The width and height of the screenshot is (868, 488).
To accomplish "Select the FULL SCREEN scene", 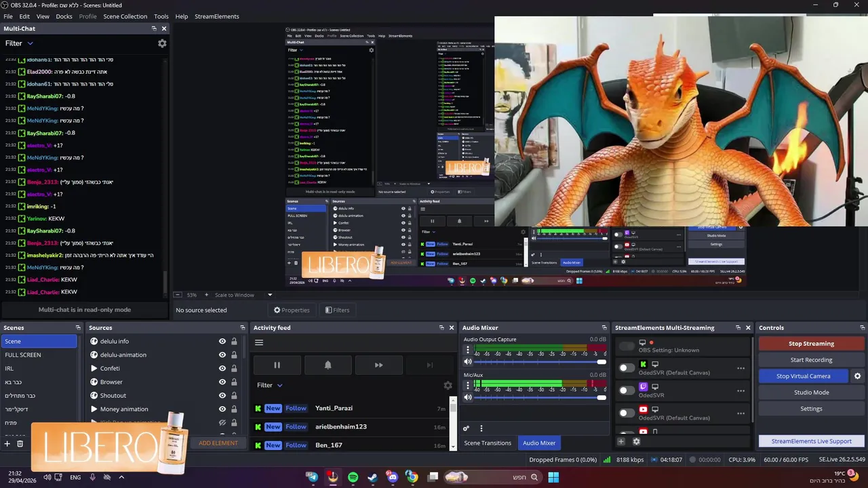I will [39, 355].
